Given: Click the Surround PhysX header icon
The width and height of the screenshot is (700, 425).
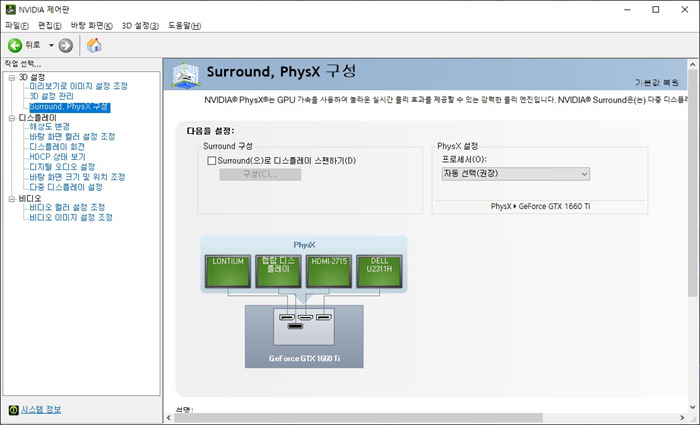Looking at the screenshot, I should [186, 75].
